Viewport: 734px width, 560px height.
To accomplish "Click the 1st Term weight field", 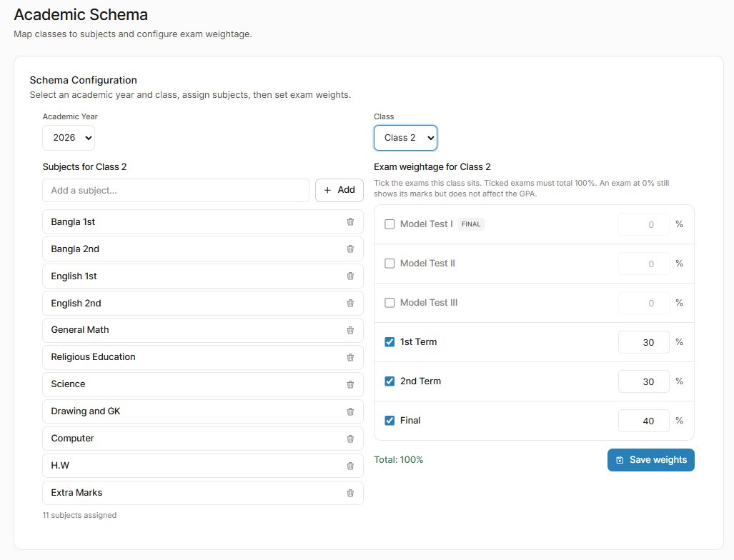I will click(644, 342).
